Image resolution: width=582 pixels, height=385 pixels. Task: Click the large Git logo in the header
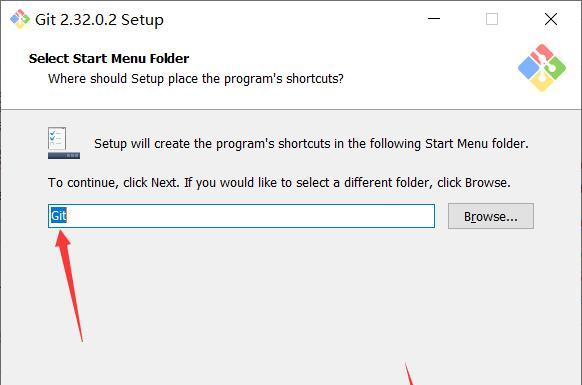pos(542,68)
